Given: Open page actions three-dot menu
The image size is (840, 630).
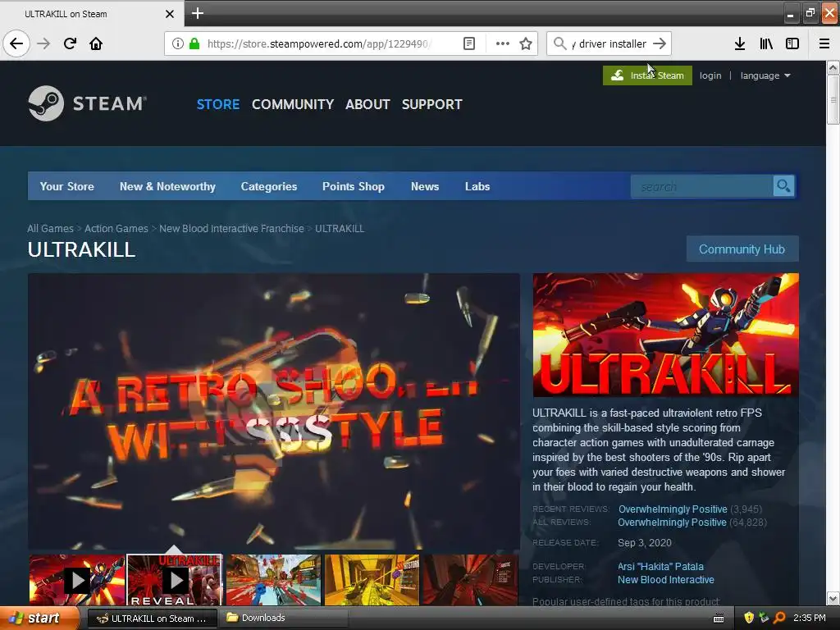Looking at the screenshot, I should coord(503,43).
